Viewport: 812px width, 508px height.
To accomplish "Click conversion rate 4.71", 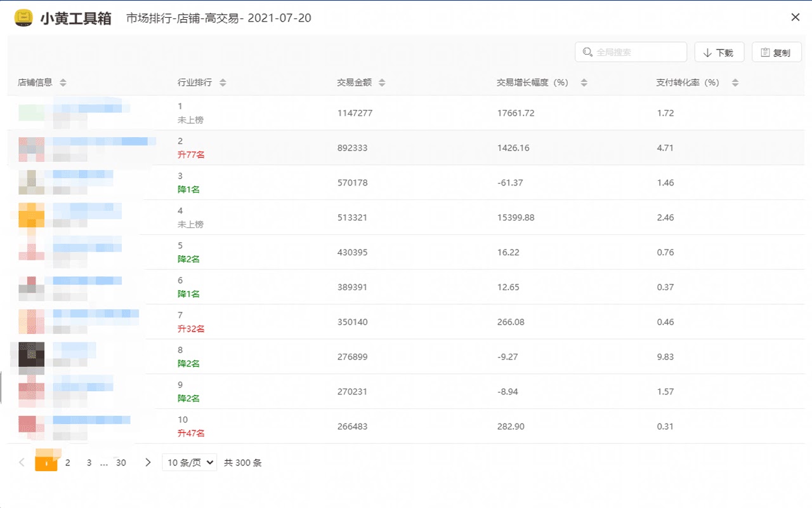I will point(665,148).
